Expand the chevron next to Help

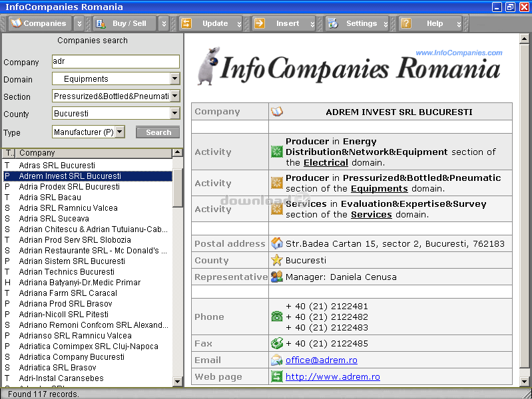click(459, 23)
